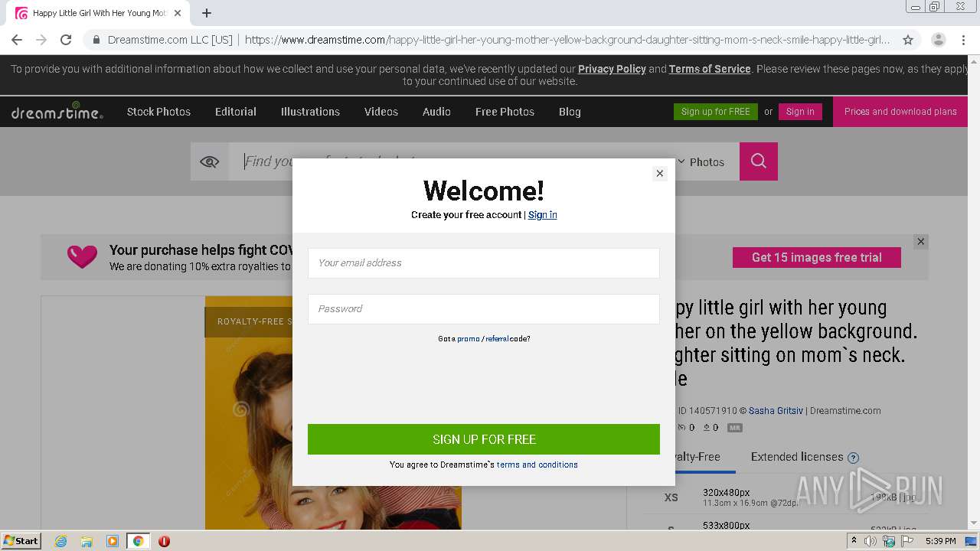Click the Dreamstime logo
980x551 pixels.
click(x=56, y=112)
